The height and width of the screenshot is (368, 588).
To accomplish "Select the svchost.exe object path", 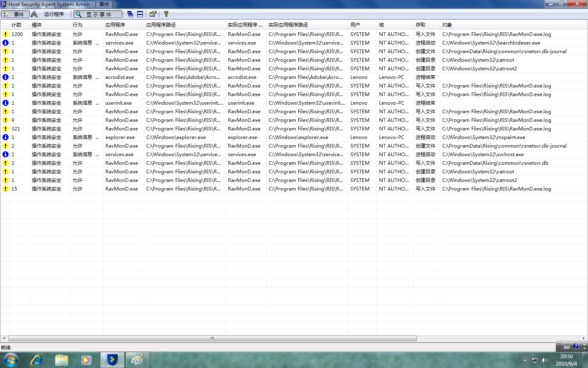I will point(483,155).
